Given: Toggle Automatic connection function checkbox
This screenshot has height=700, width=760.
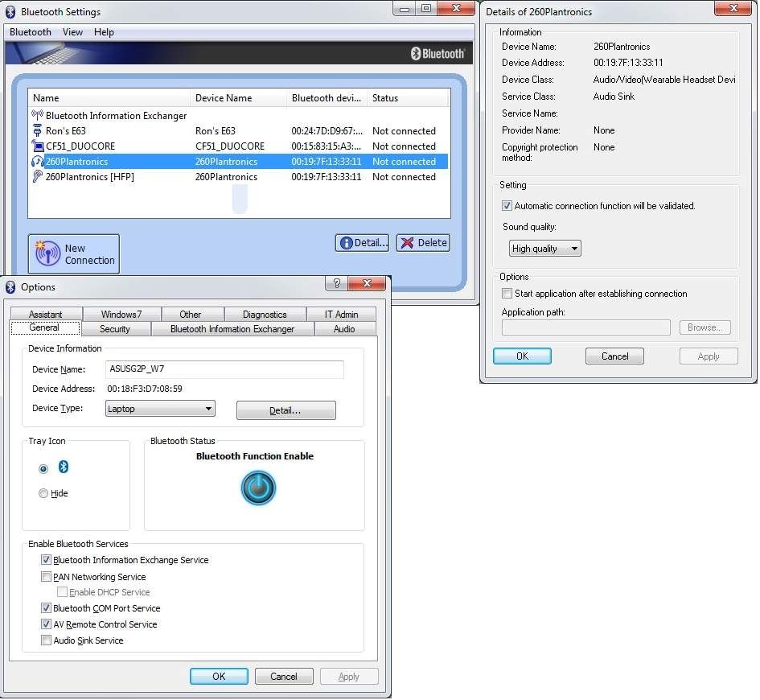Looking at the screenshot, I should (x=507, y=205).
